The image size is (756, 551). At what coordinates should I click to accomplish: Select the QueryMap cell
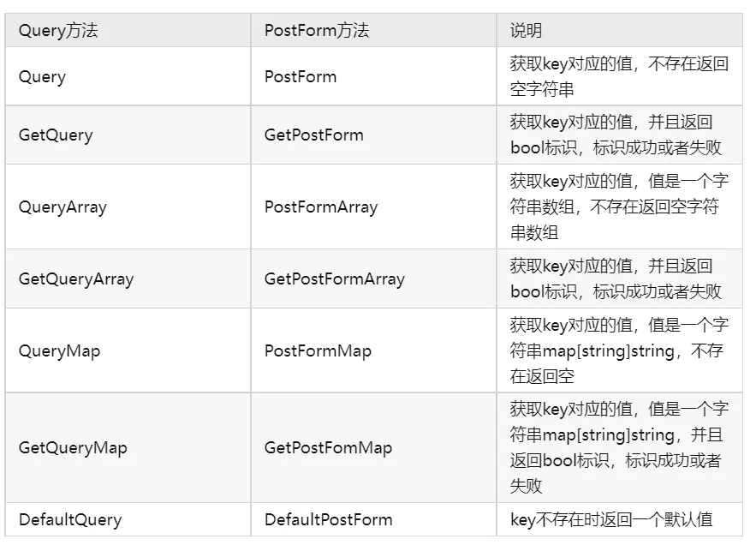[128, 350]
